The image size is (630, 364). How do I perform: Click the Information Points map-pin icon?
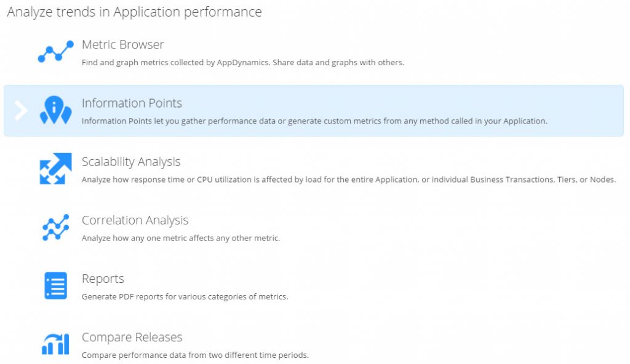(x=56, y=111)
